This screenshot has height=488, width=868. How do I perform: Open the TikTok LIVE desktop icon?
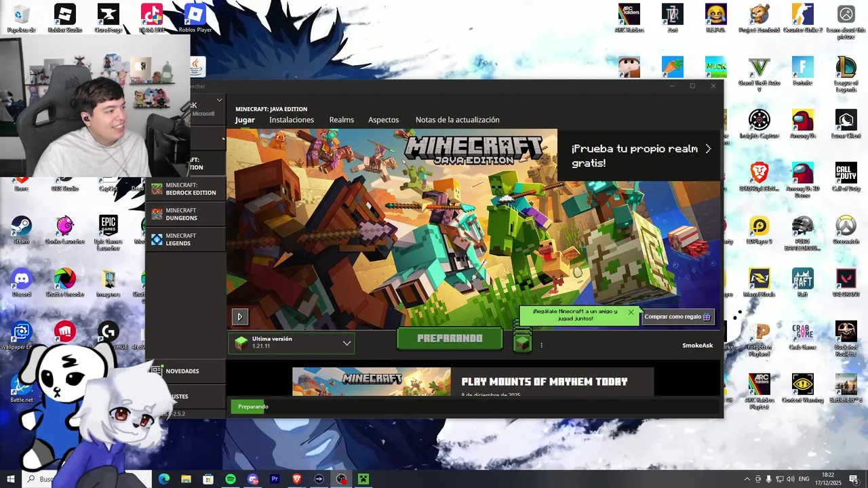tap(152, 18)
